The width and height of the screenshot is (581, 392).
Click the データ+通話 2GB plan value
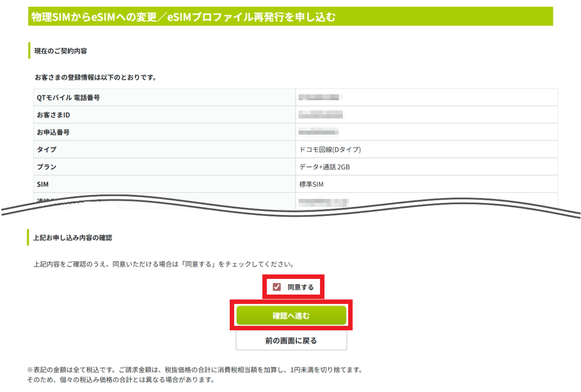point(324,167)
